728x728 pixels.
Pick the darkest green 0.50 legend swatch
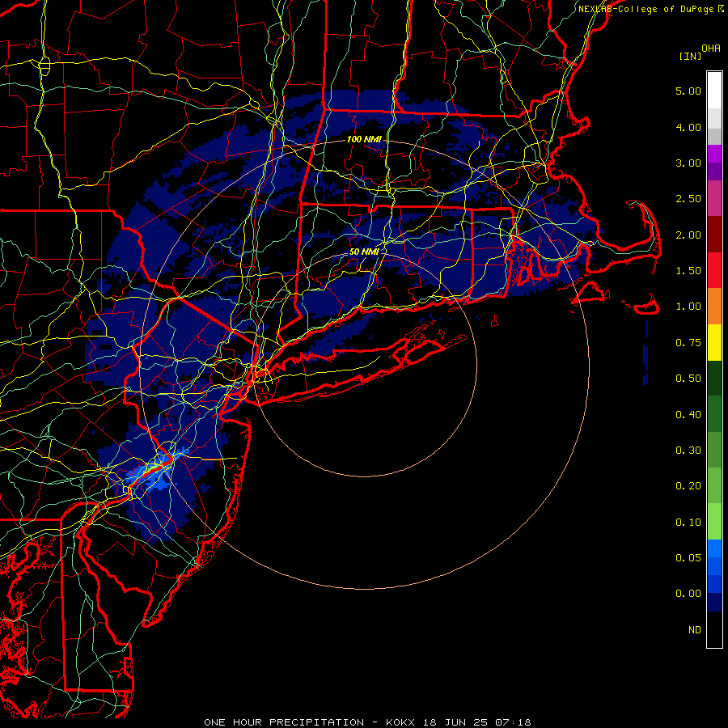coord(714,378)
